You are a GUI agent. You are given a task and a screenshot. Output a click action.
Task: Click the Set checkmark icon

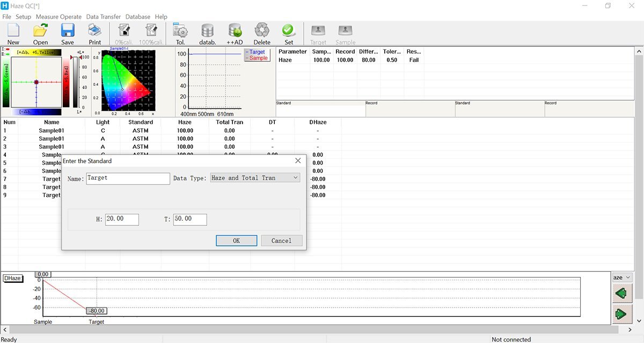[x=289, y=34]
